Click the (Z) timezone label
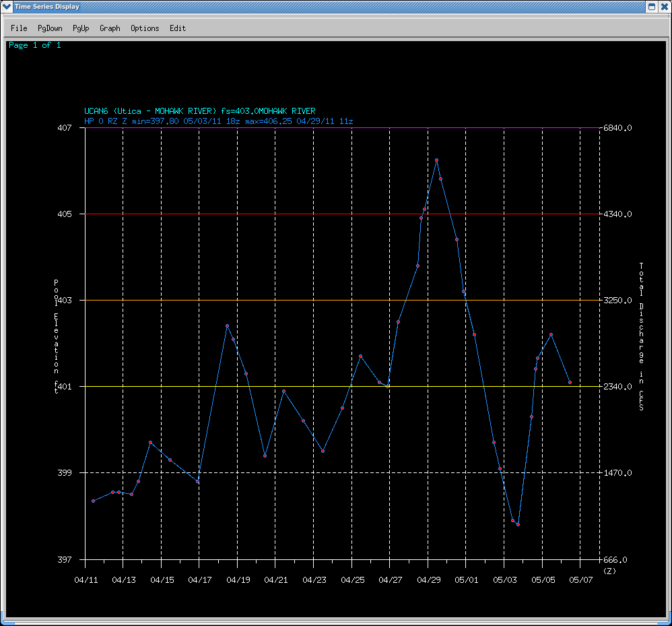 click(609, 571)
